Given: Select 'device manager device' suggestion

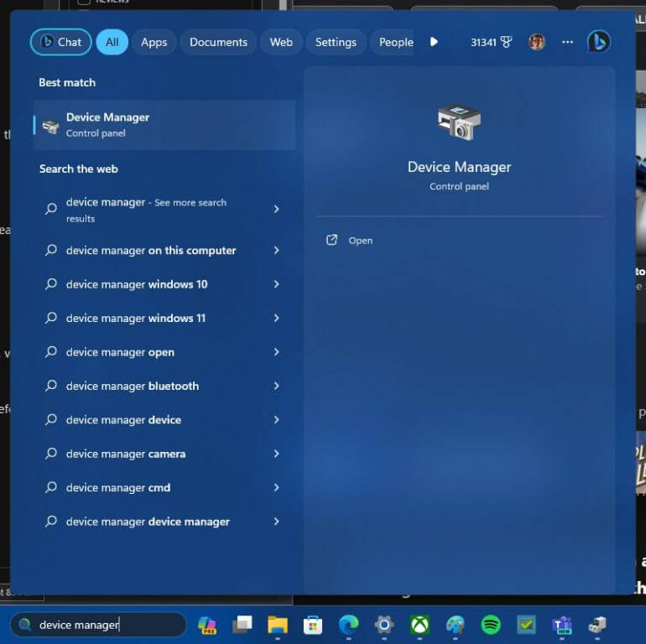Looking at the screenshot, I should (163, 419).
